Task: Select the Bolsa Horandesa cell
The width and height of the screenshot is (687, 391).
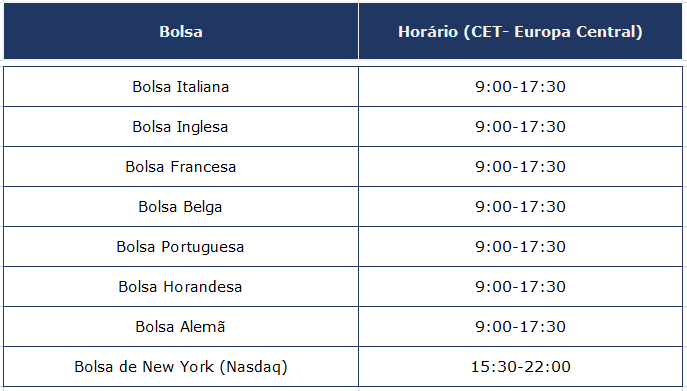Action: coord(181,287)
